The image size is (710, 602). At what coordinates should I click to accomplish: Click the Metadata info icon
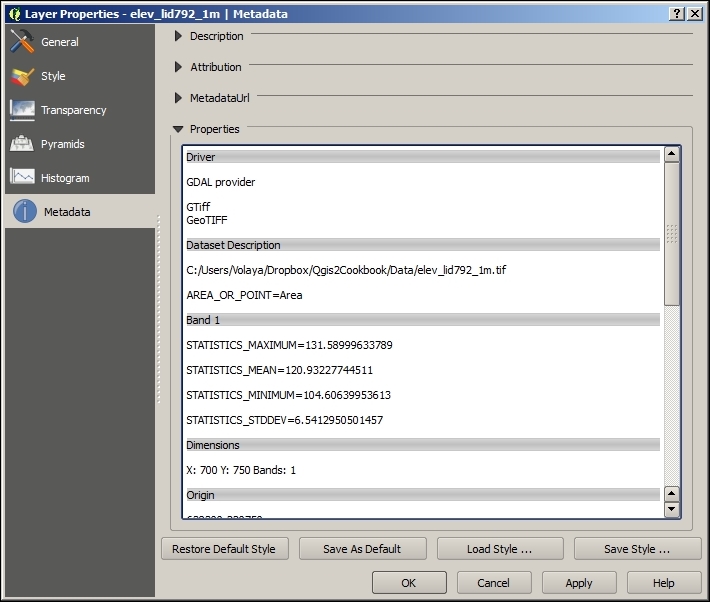24,212
